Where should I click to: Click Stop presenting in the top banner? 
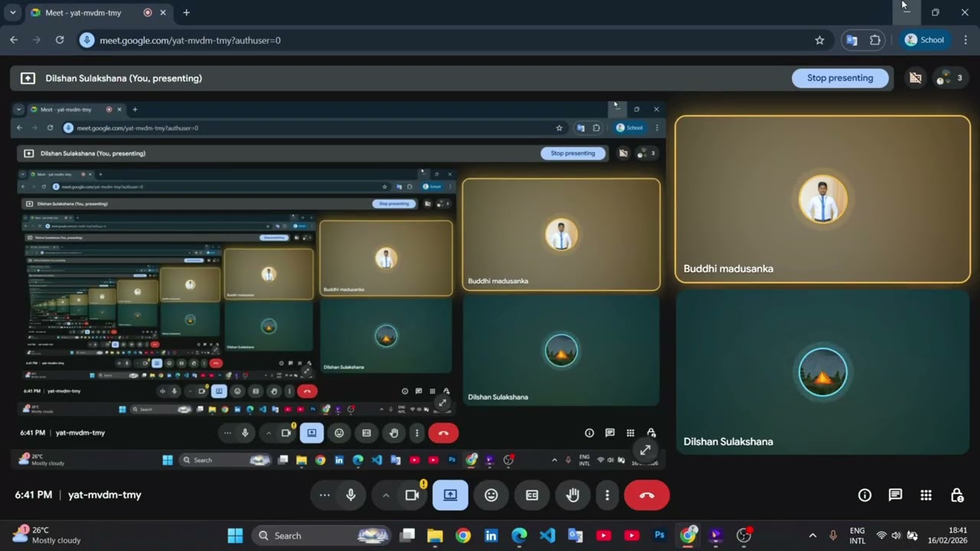tap(840, 78)
